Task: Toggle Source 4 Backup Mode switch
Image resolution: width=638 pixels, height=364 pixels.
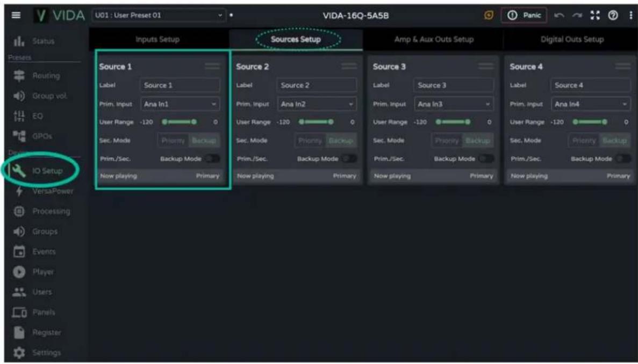Action: click(x=623, y=158)
